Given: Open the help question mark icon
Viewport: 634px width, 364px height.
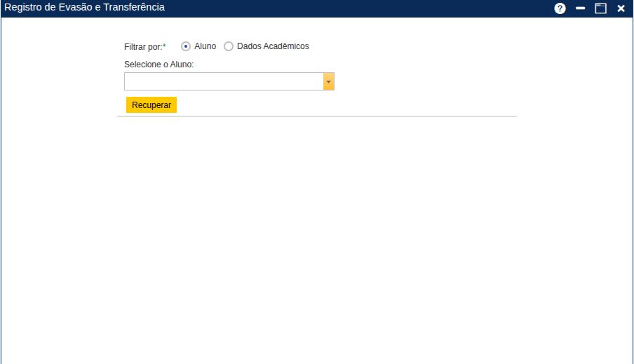Looking at the screenshot, I should tap(560, 8).
